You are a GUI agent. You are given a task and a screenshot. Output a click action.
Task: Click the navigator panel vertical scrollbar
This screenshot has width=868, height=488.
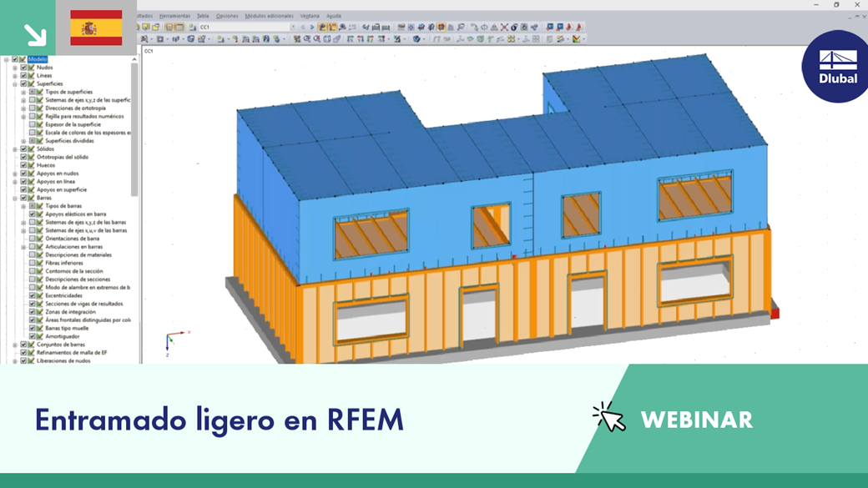[x=134, y=129]
